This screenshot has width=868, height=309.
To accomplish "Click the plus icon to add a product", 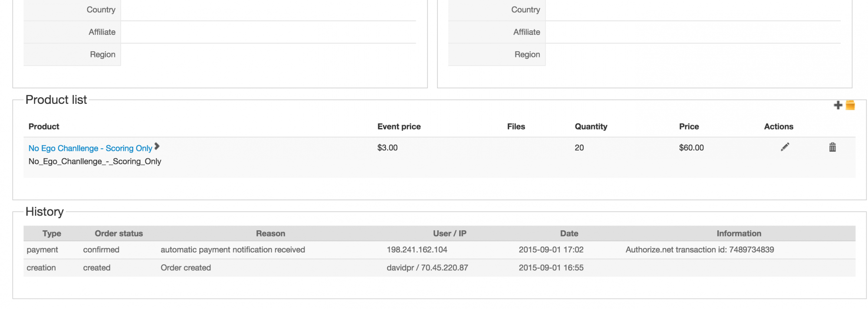I will 838,105.
